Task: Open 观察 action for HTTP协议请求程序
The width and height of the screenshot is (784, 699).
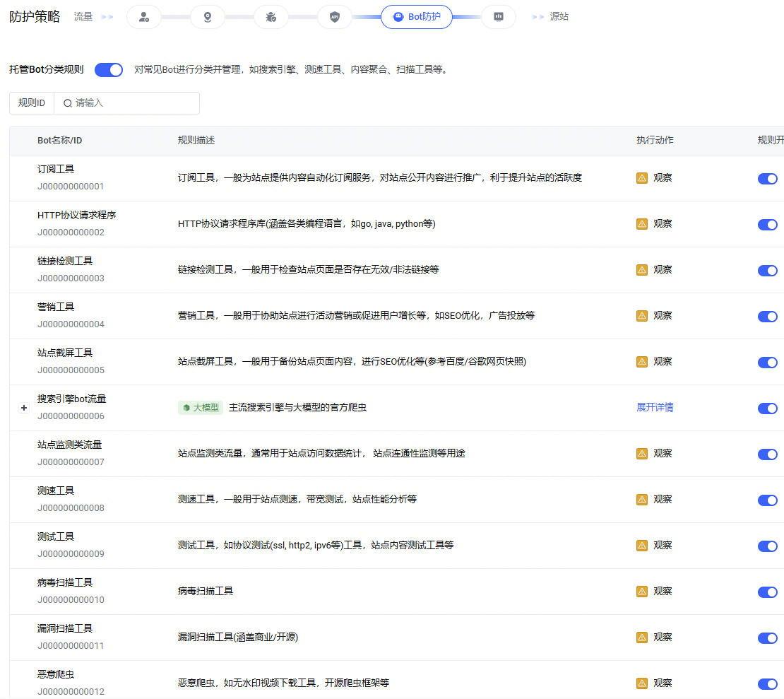Action: coord(662,224)
